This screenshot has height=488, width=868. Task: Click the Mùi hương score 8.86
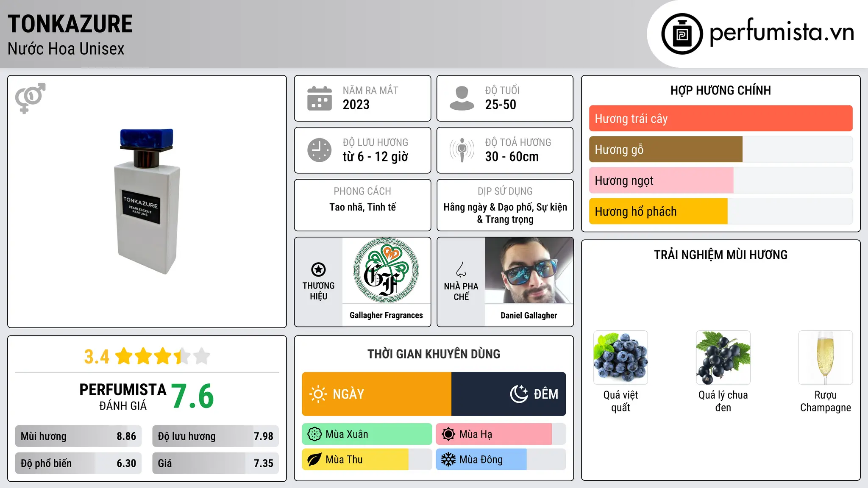126,436
